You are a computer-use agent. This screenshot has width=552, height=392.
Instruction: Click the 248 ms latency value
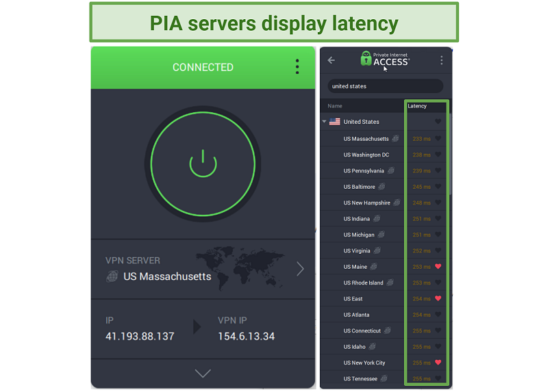pyautogui.click(x=421, y=203)
